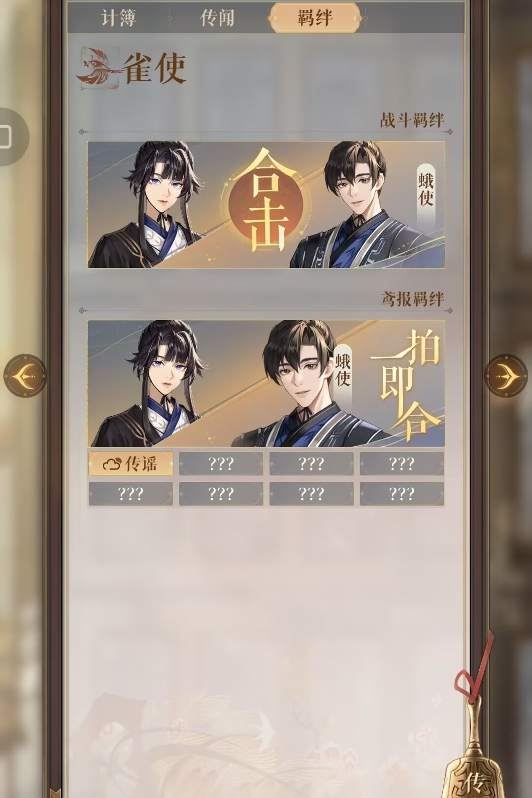Tap the floating square assistive button
The image size is (532, 798).
[x=10, y=136]
